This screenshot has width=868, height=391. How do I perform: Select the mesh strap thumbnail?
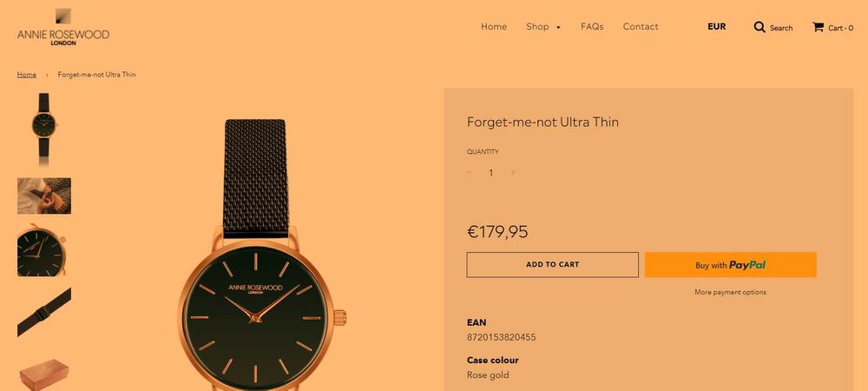(43, 312)
